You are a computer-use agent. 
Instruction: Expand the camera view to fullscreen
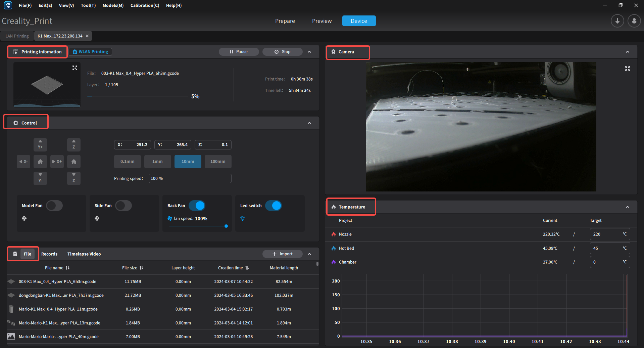click(x=628, y=69)
